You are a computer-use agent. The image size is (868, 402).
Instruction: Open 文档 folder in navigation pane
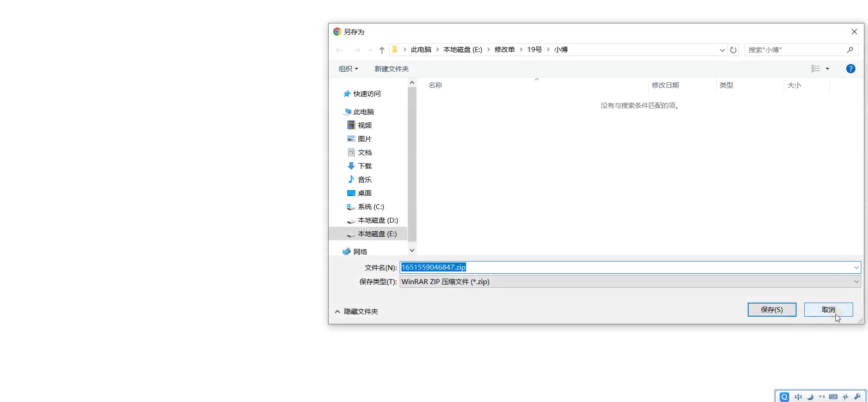pos(359,152)
